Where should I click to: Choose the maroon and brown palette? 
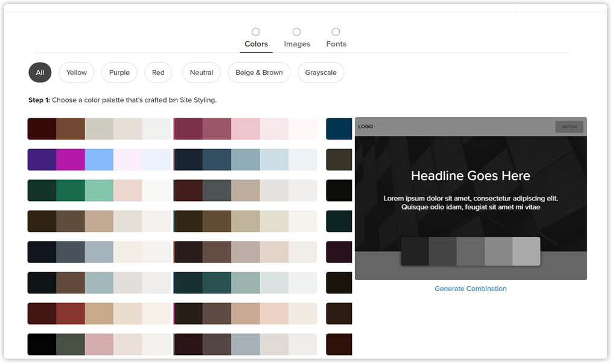click(x=99, y=129)
